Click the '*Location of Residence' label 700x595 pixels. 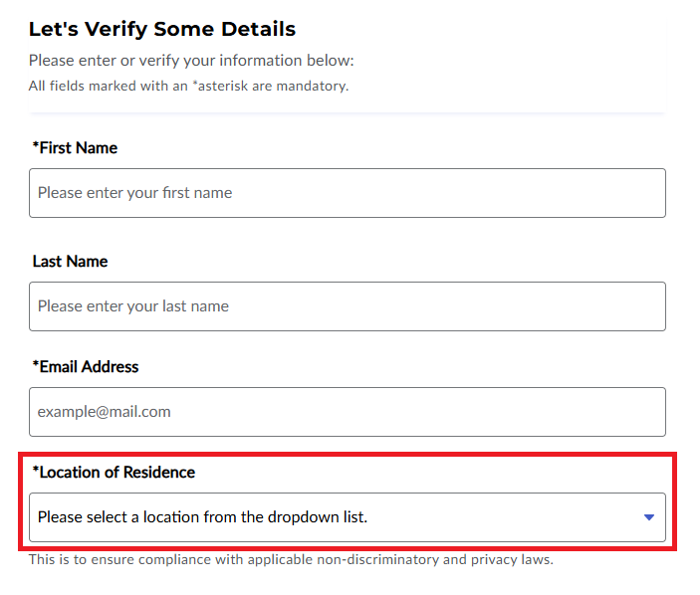114,473
